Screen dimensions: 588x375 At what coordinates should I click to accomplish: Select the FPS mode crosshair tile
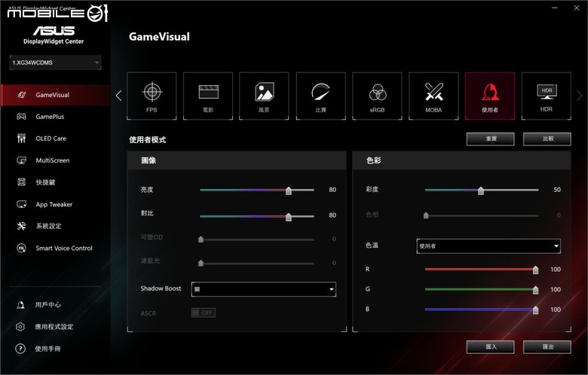point(152,96)
